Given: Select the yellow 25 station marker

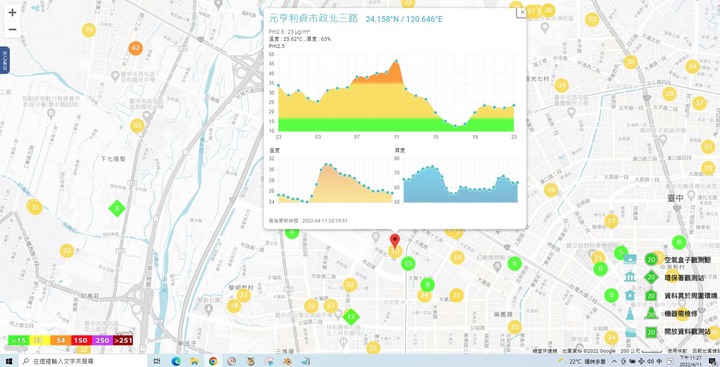Looking at the screenshot, I should pos(514,327).
